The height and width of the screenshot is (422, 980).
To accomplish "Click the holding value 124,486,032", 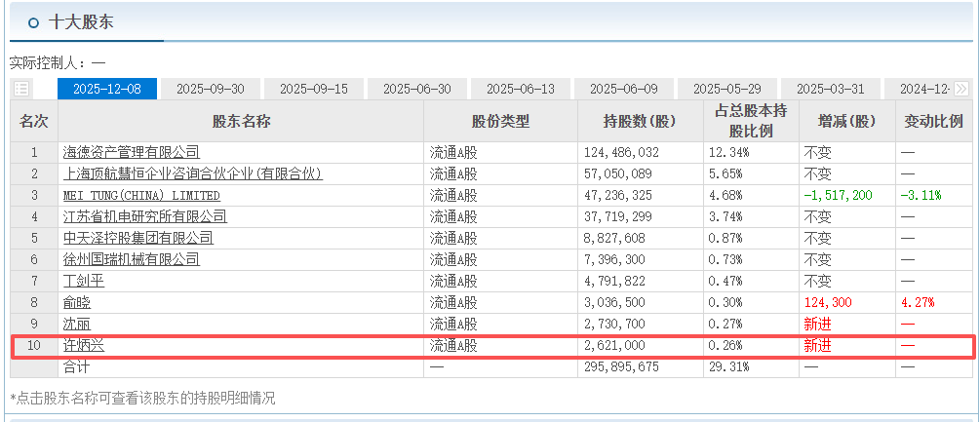I will point(621,152).
